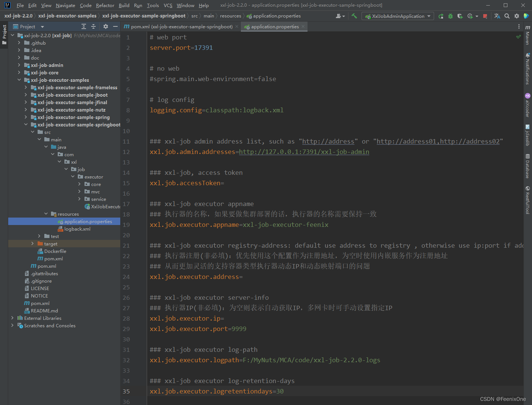
Task: Select the Dockerfile in project tree
Action: 55,251
